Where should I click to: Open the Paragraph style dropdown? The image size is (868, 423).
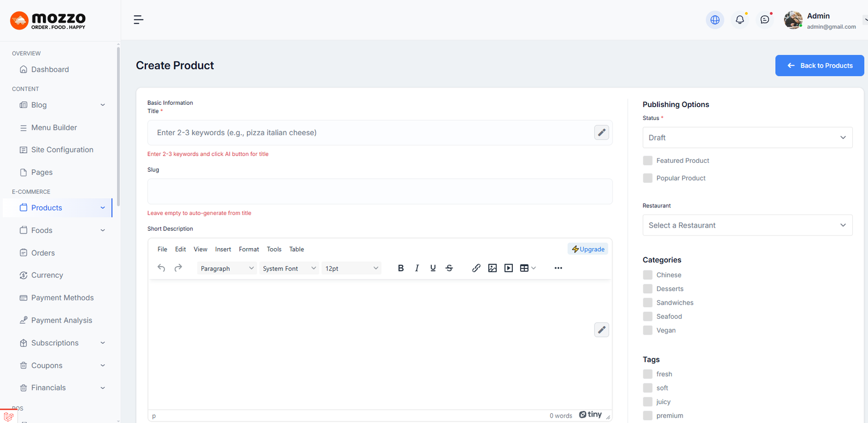227,268
